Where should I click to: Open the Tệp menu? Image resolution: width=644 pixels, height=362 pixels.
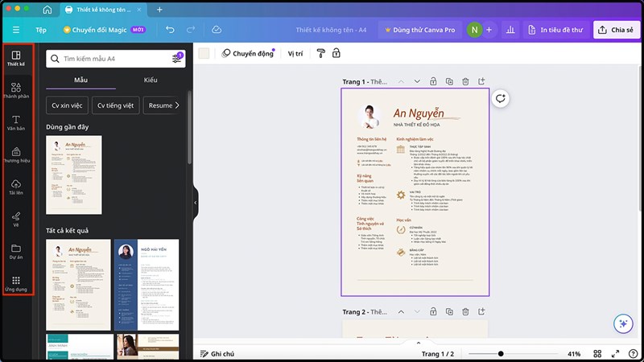[41, 30]
